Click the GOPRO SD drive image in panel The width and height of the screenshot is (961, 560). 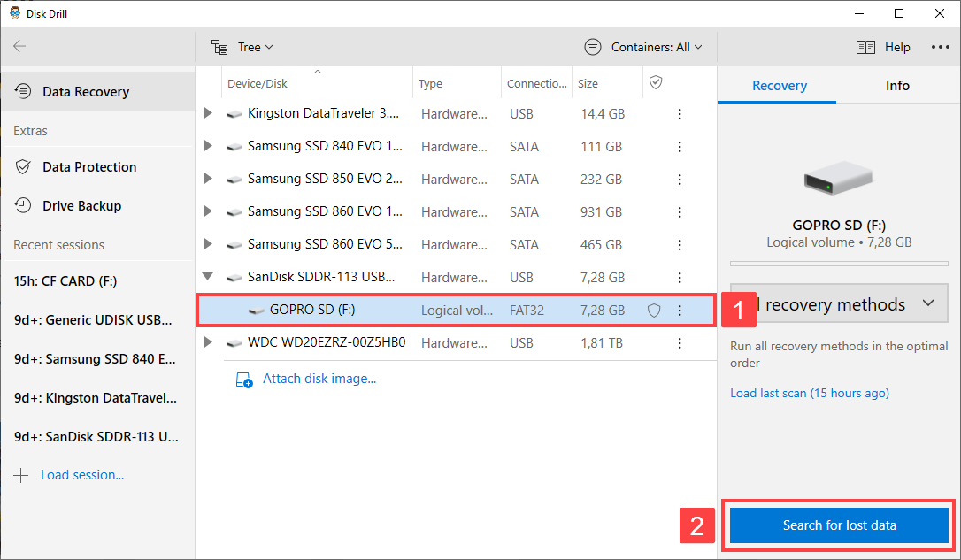pos(838,178)
